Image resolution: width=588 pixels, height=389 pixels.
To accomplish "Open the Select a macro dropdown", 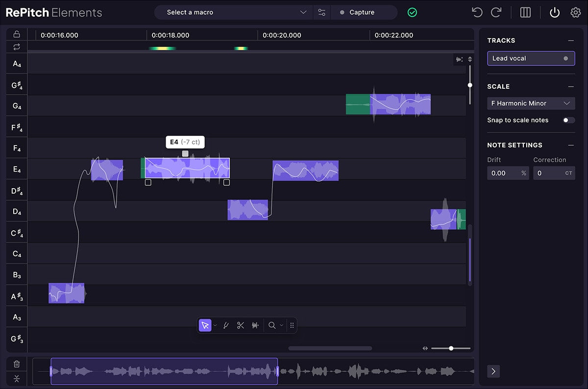I will click(x=234, y=12).
